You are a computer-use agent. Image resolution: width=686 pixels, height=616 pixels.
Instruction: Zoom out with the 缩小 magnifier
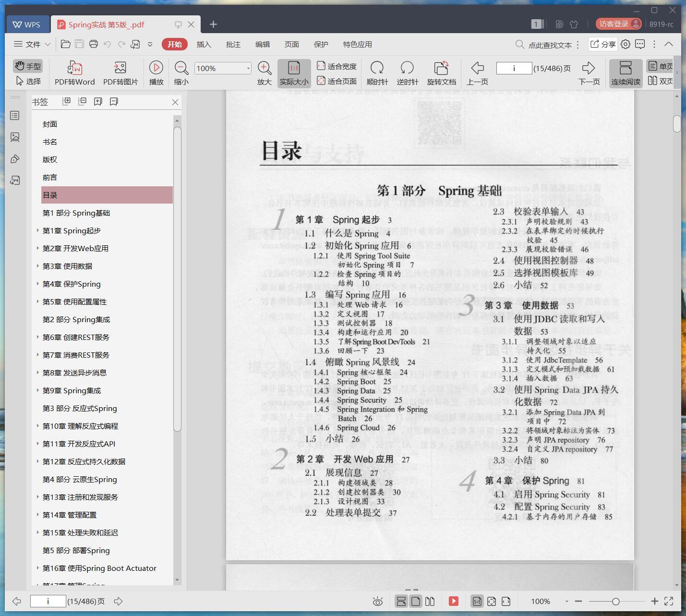click(181, 73)
